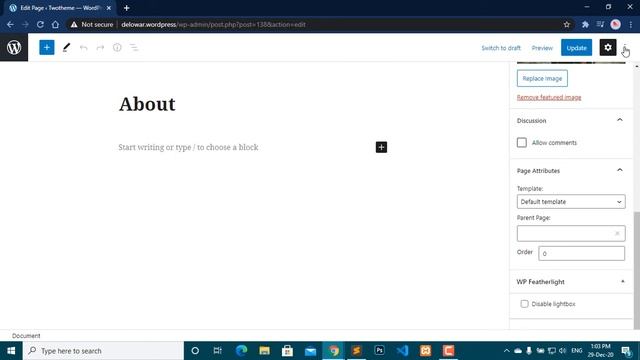
Task: Open Photoshop from taskbar
Action: click(379, 351)
